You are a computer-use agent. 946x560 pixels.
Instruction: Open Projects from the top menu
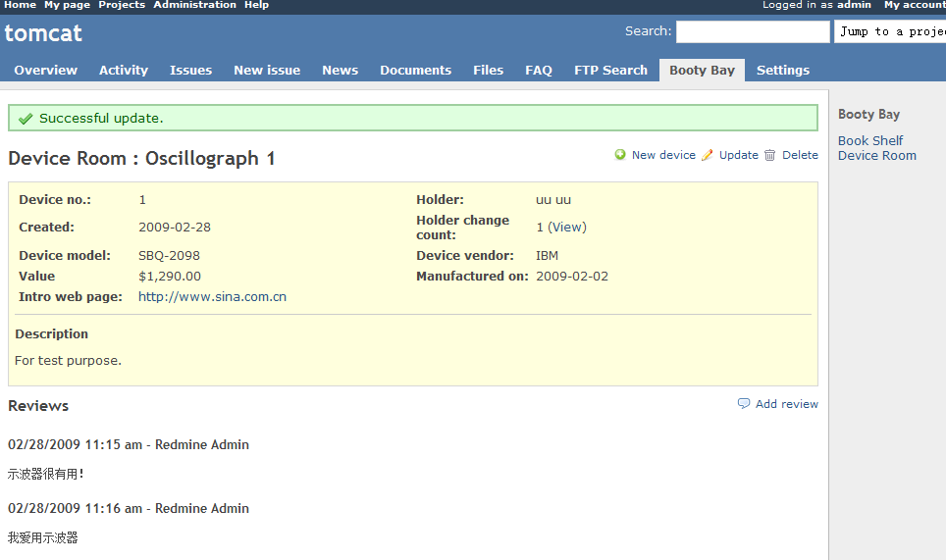122,5
